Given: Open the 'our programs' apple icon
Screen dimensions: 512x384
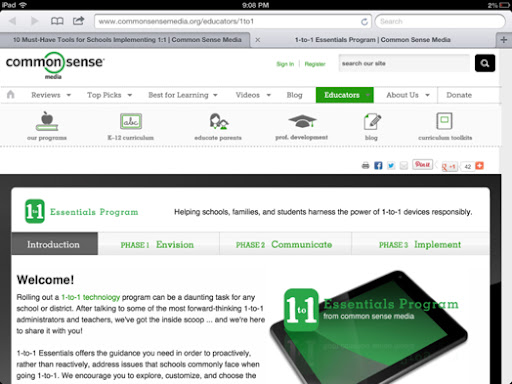Looking at the screenshot, I should coord(47,121).
